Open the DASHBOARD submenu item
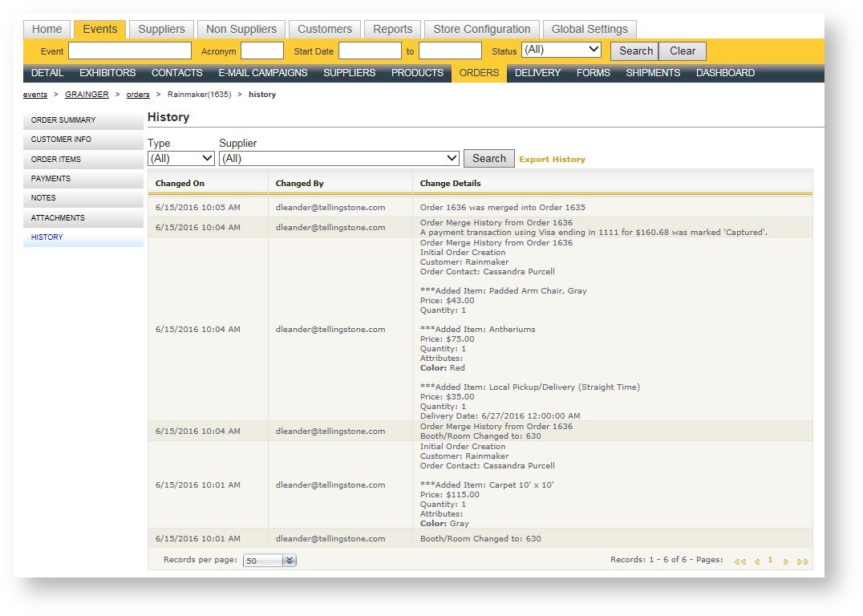Viewport: 863px width, 616px height. [725, 73]
